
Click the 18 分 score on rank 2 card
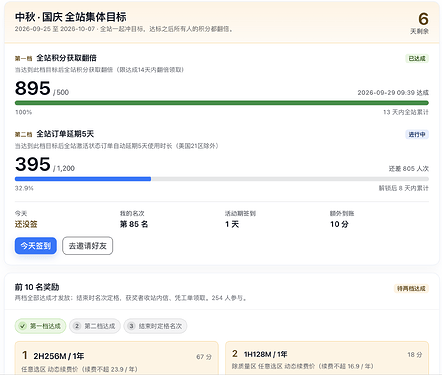pos(415,355)
